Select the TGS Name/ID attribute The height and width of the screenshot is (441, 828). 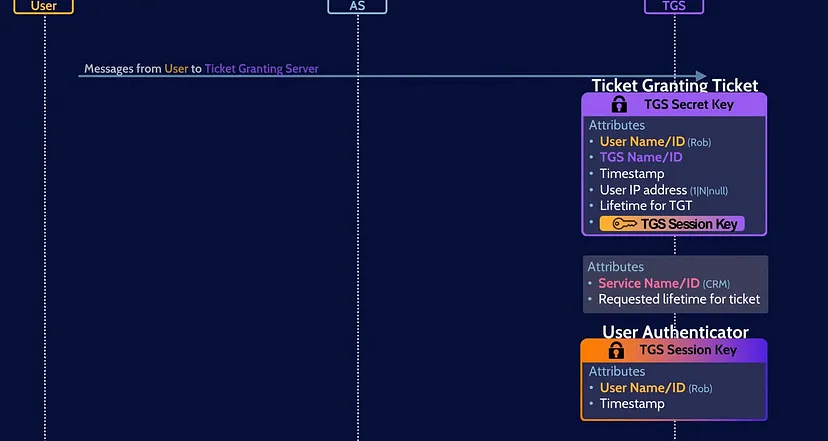pos(641,157)
